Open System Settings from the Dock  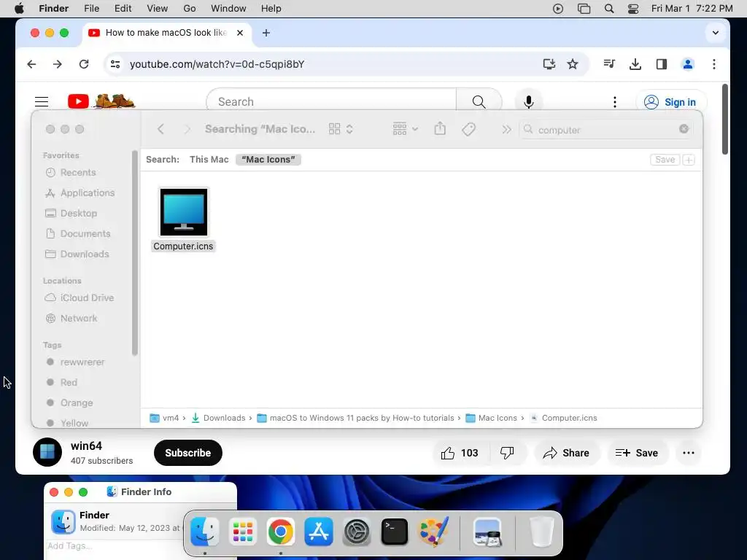(356, 532)
